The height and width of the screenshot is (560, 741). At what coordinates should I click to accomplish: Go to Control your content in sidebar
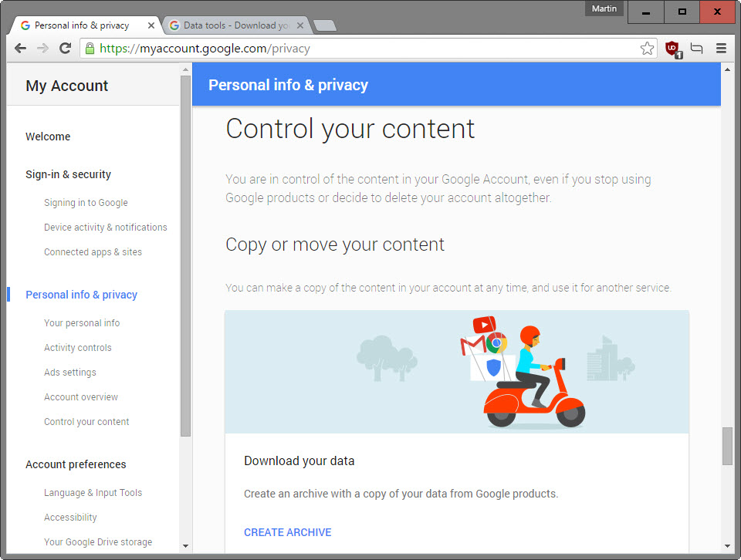(x=86, y=422)
